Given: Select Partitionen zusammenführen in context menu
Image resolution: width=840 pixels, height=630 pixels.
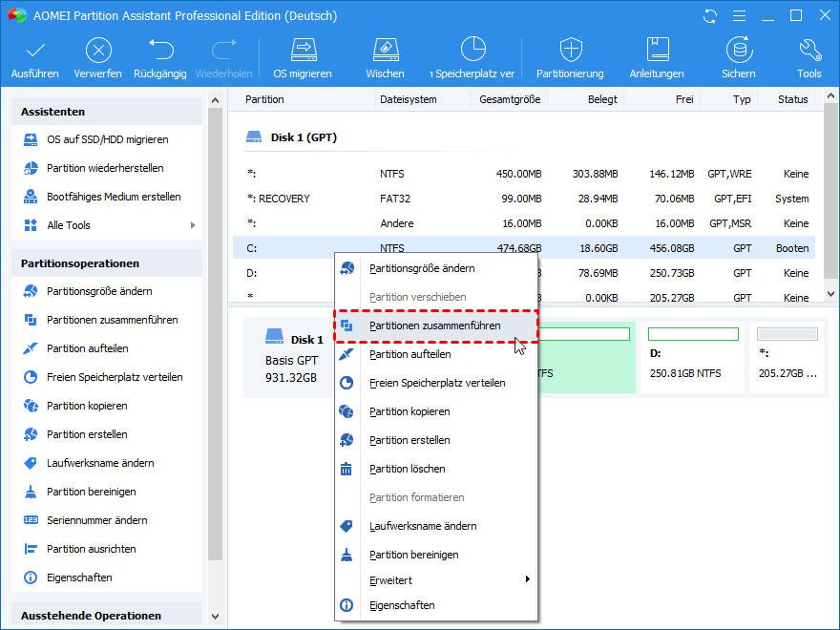Looking at the screenshot, I should tap(436, 325).
